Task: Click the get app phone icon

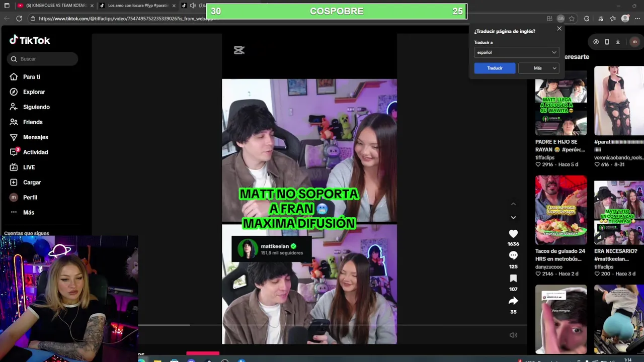Action: 607,42
